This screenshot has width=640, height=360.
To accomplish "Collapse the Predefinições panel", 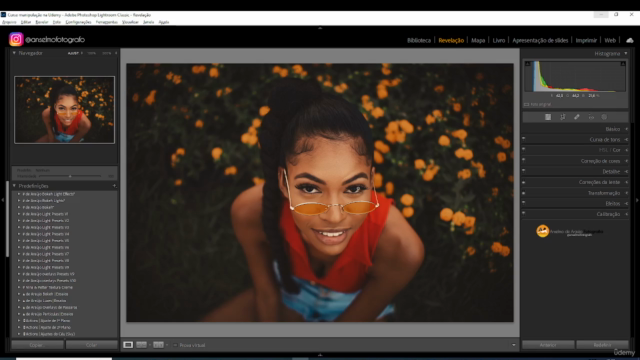I will (x=14, y=186).
